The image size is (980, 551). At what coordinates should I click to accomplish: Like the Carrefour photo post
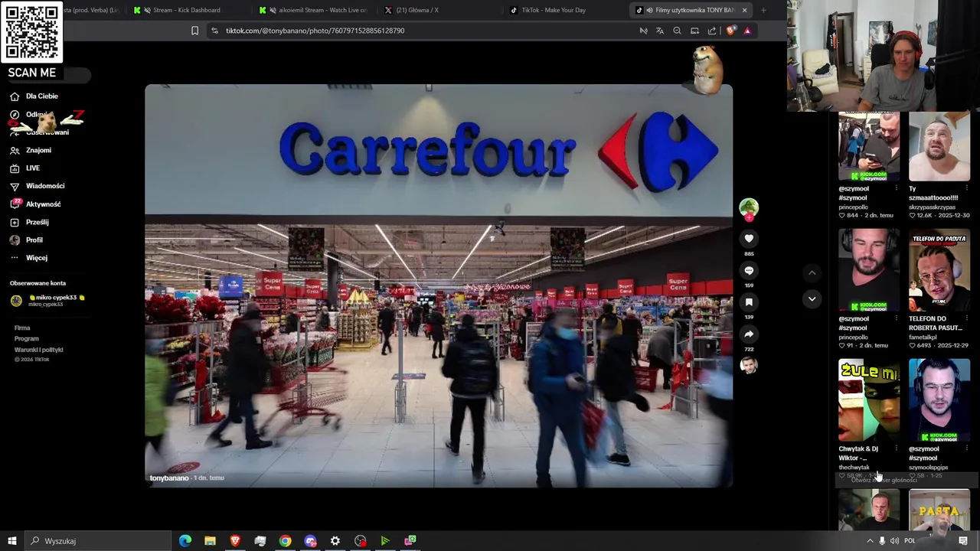point(749,239)
